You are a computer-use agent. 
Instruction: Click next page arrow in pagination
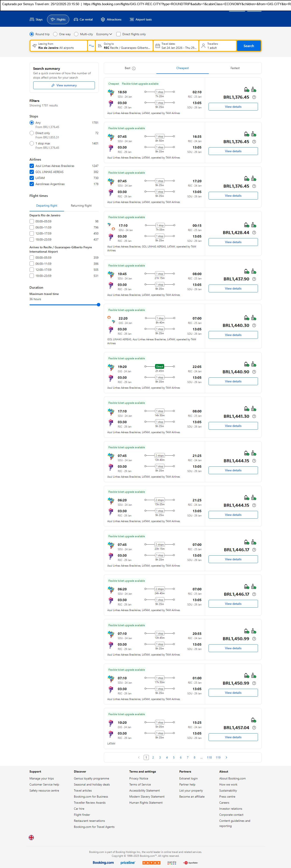(x=226, y=757)
